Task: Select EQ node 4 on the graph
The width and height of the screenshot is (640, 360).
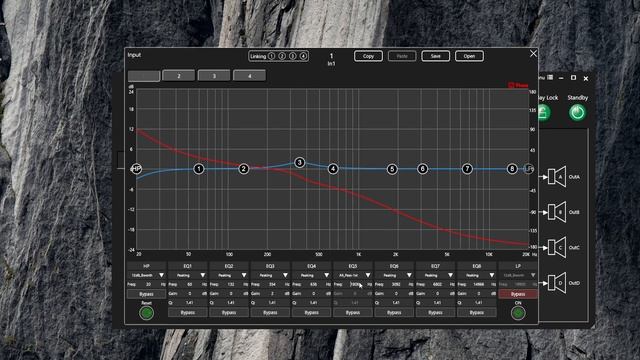Action: click(x=333, y=169)
